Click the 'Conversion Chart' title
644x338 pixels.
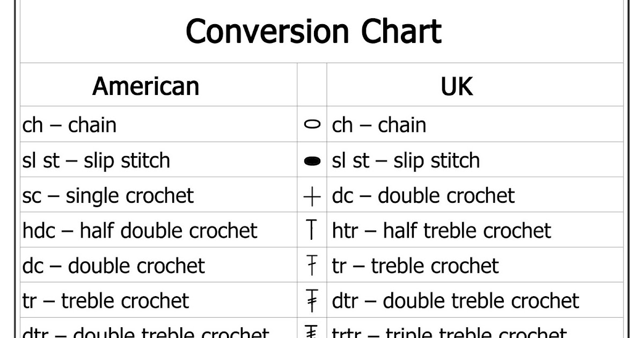(x=313, y=31)
